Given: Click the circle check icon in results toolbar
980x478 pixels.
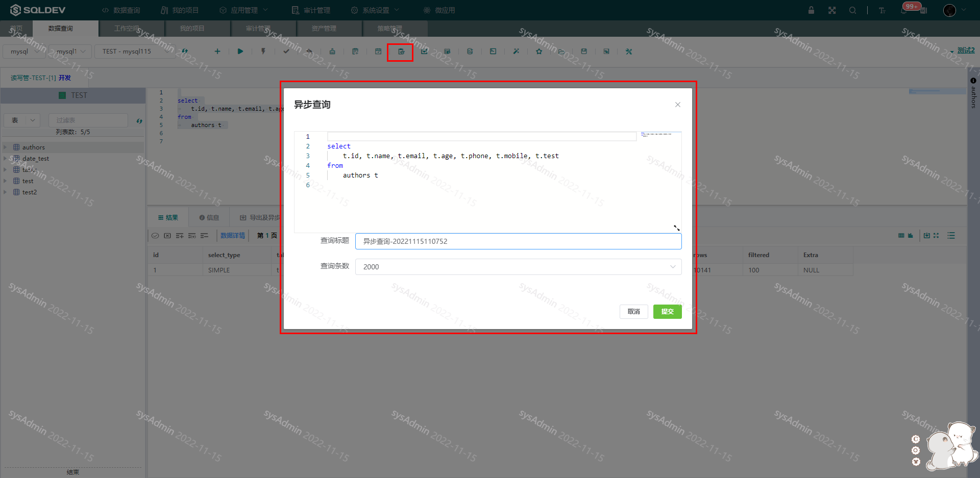Looking at the screenshot, I should point(155,236).
